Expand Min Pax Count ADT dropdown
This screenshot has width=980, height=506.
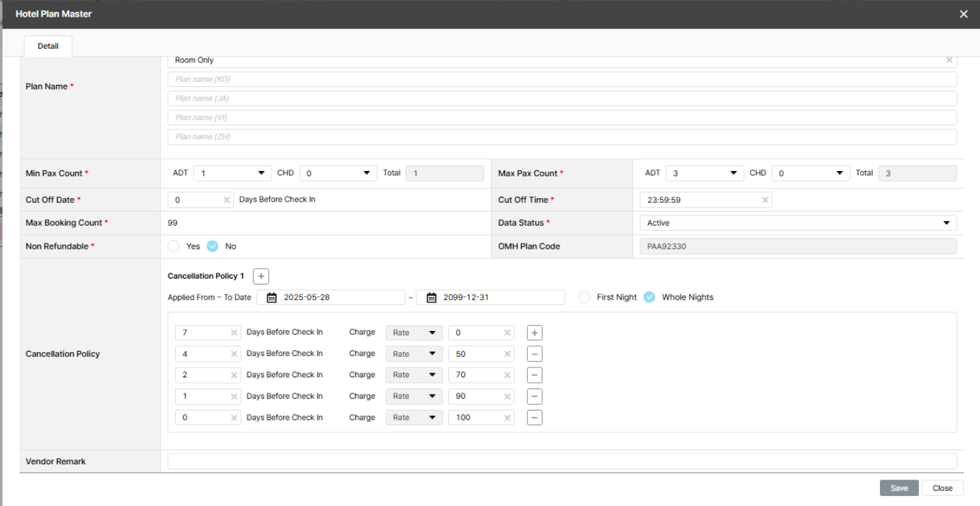232,173
